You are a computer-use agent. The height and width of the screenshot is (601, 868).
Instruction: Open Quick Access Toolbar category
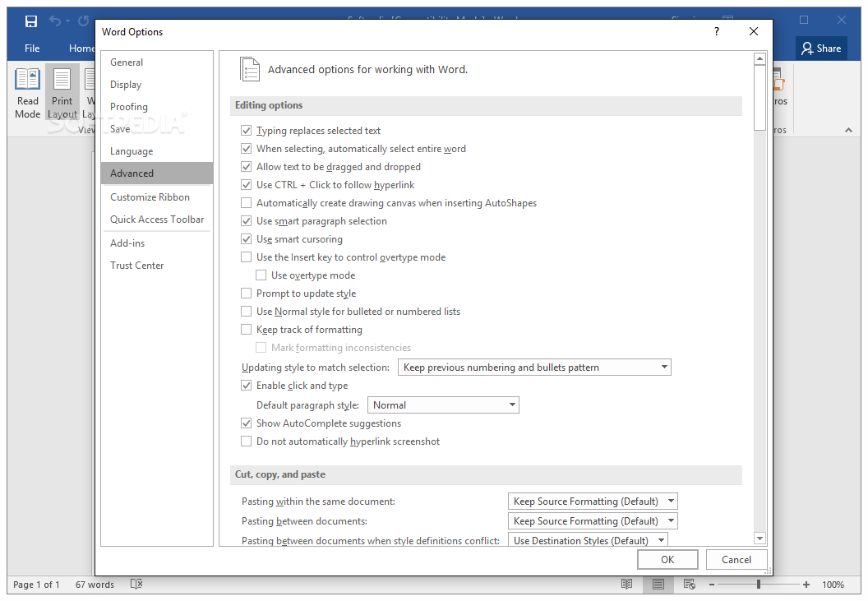[x=157, y=220]
